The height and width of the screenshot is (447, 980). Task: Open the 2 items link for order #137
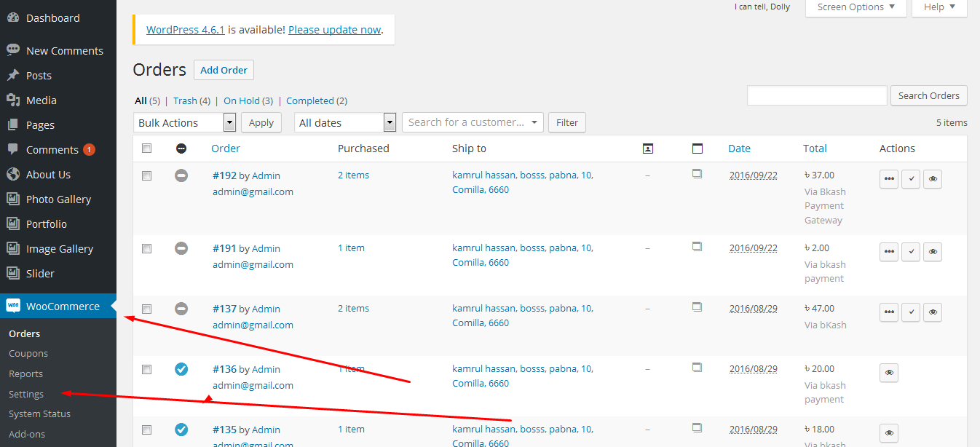(353, 309)
